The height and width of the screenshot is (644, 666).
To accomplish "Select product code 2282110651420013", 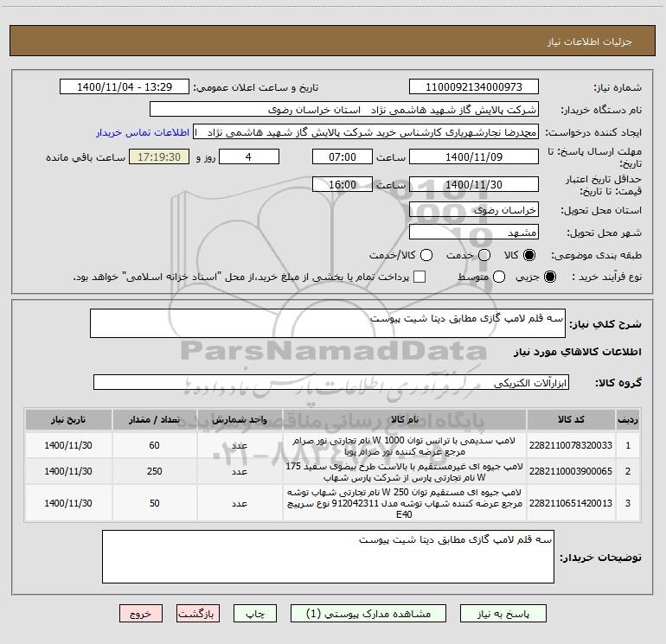I will coord(571,503).
